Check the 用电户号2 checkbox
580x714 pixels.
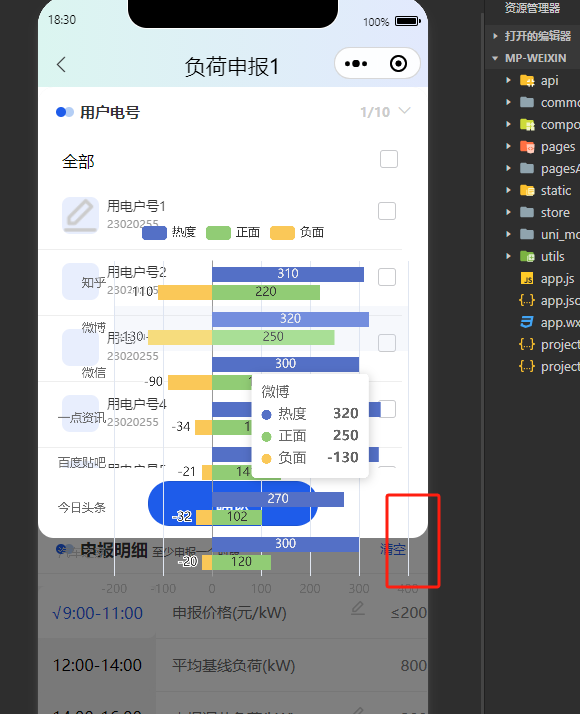point(387,277)
